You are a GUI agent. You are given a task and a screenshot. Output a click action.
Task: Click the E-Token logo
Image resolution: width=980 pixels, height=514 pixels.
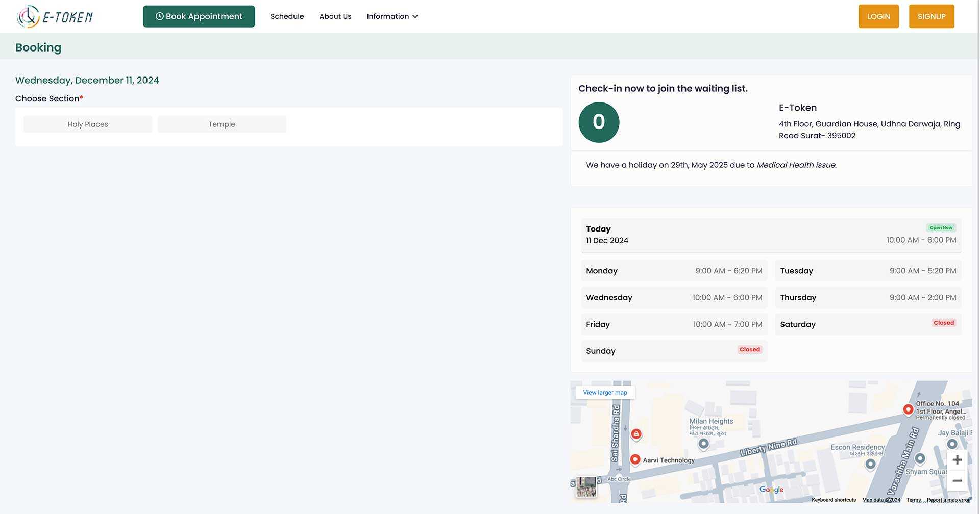click(55, 17)
